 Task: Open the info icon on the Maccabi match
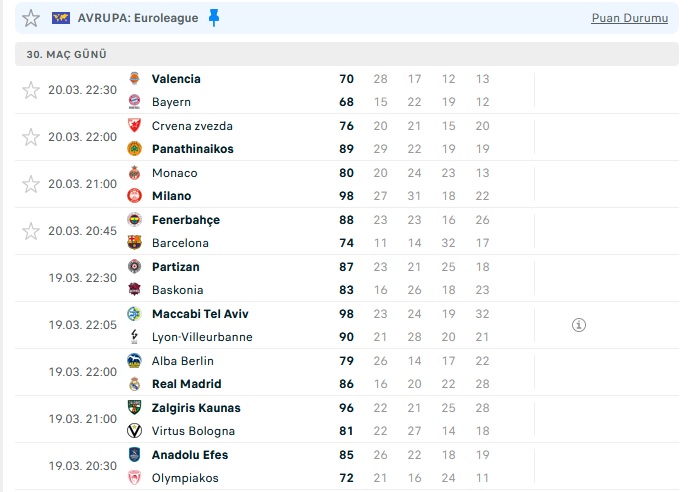point(579,325)
